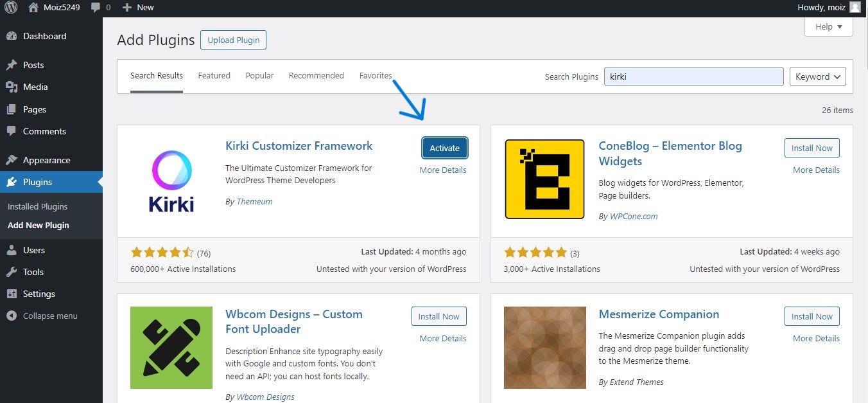Switch to the Featured tab
The width and height of the screenshot is (868, 403).
click(x=214, y=75)
